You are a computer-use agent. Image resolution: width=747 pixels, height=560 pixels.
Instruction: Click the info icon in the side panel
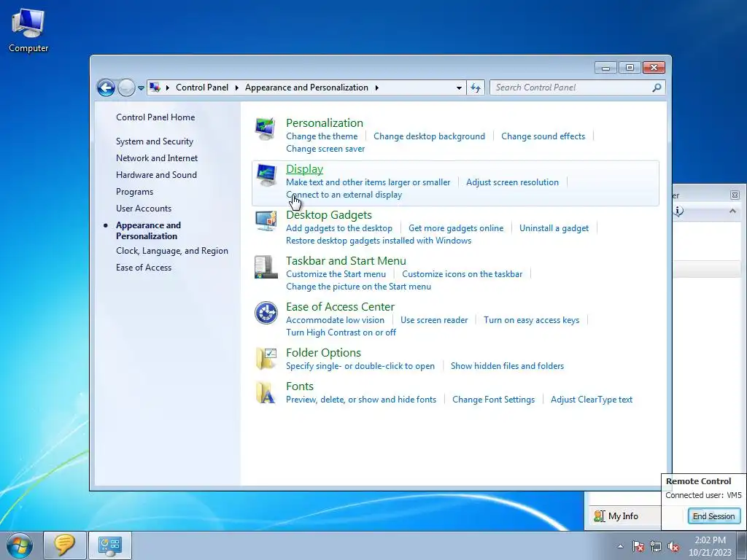click(x=679, y=211)
